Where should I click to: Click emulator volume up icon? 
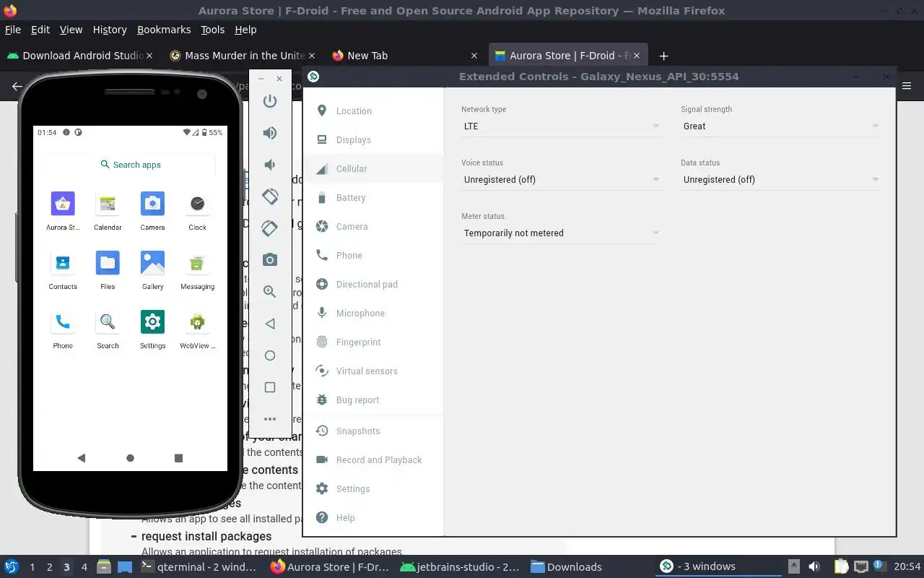point(270,133)
